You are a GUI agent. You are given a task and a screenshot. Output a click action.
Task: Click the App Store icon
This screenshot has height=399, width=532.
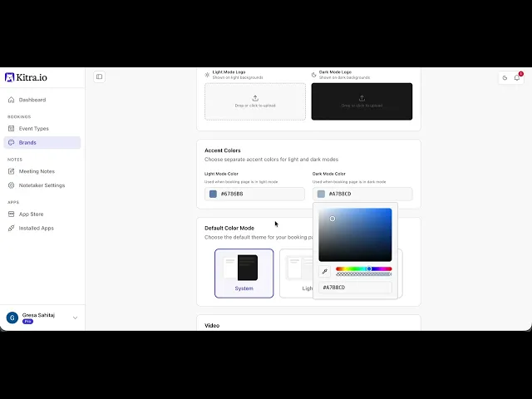point(11,214)
